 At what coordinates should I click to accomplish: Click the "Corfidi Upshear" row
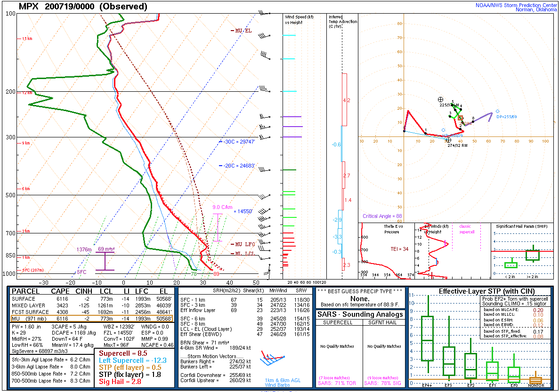click(215, 380)
